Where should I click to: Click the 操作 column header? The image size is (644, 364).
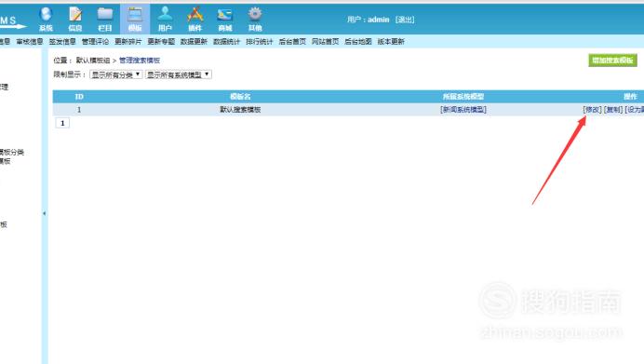point(630,97)
